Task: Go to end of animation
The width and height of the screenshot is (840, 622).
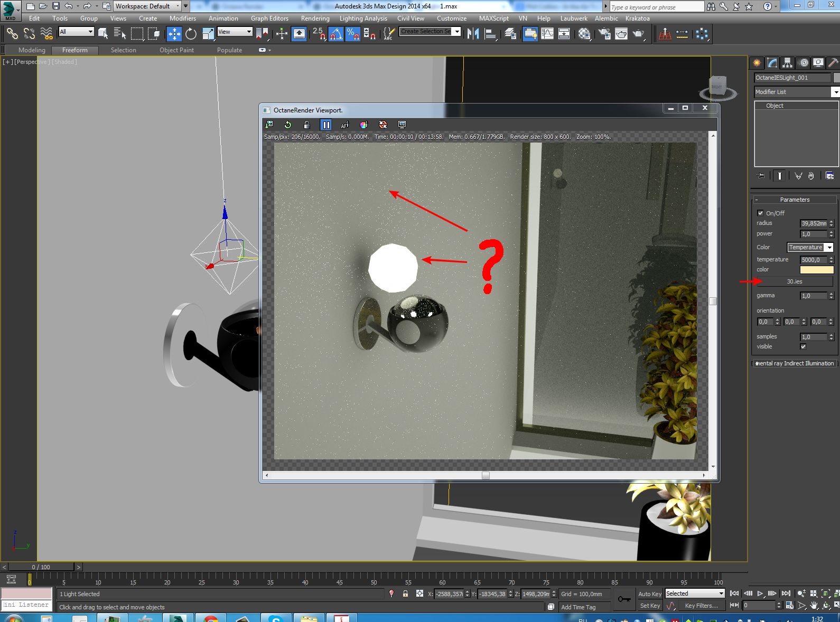Action: [786, 593]
